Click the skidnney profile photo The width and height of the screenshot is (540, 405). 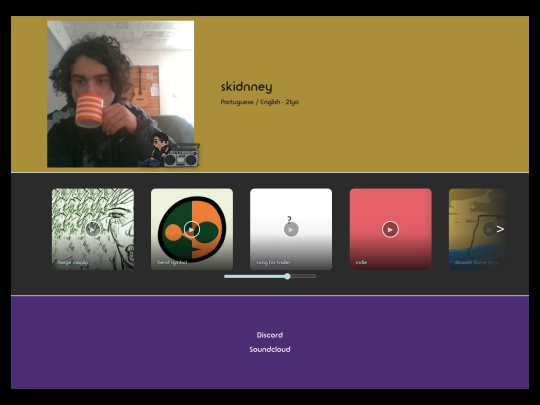coord(121,94)
